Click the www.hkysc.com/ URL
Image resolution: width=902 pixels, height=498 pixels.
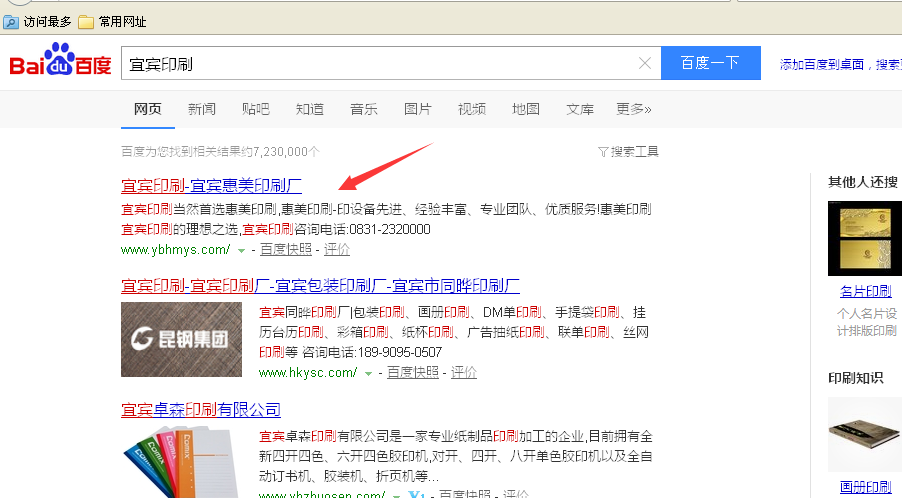(308, 373)
